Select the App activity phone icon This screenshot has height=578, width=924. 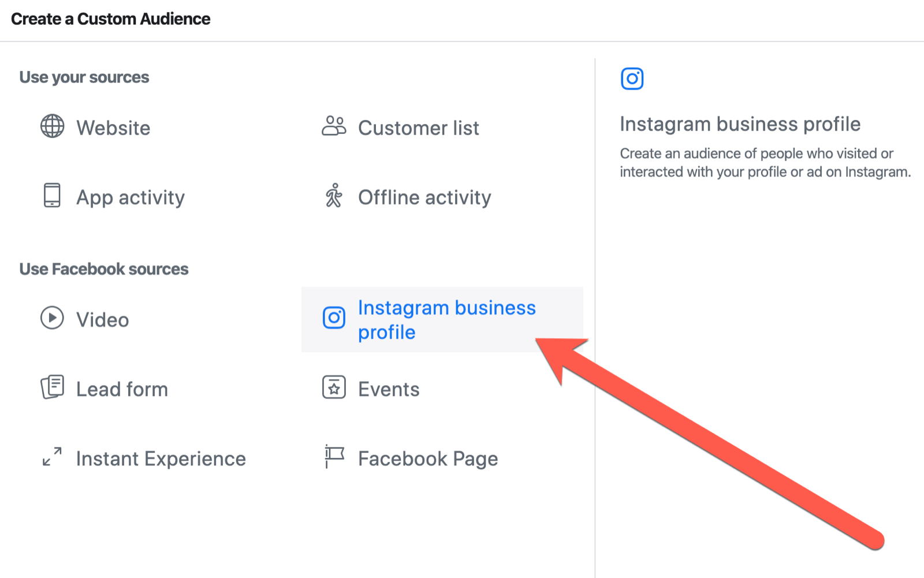click(52, 196)
